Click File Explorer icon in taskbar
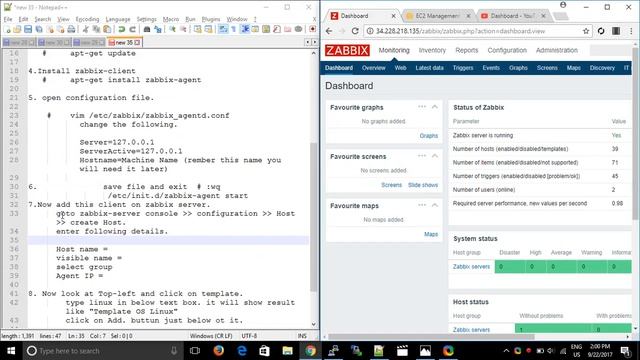This screenshot has height=360, width=640. pos(287,351)
